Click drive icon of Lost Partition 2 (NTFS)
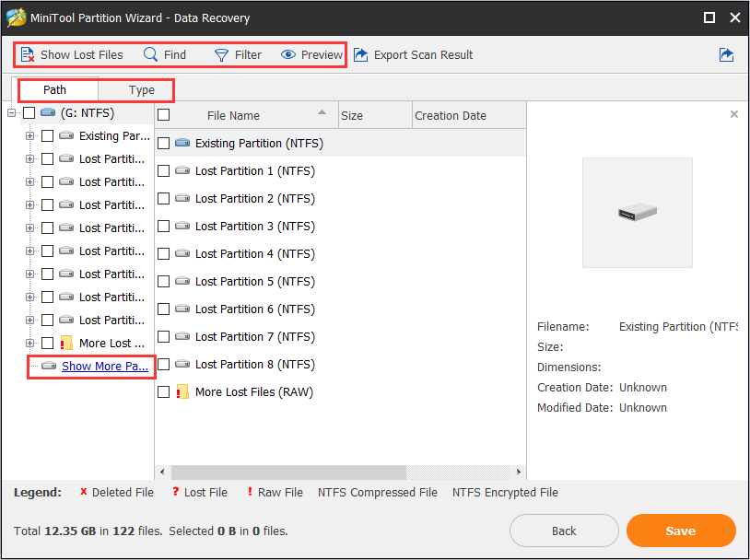 (x=182, y=198)
